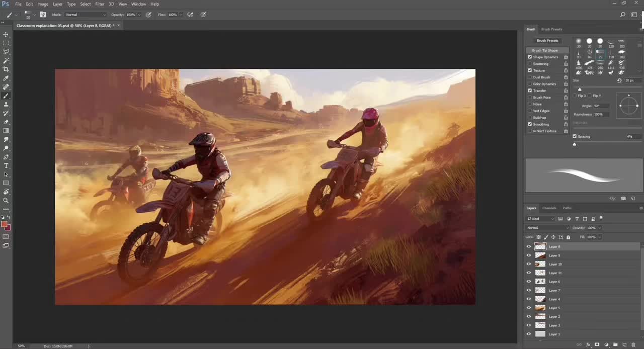
Task: Select the Polygonal Lasso tool
Action: click(x=6, y=52)
